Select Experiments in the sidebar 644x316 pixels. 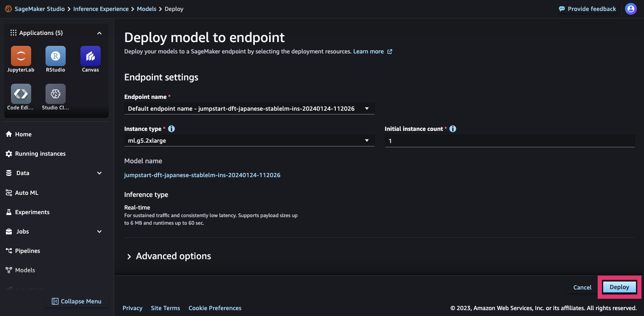point(32,212)
